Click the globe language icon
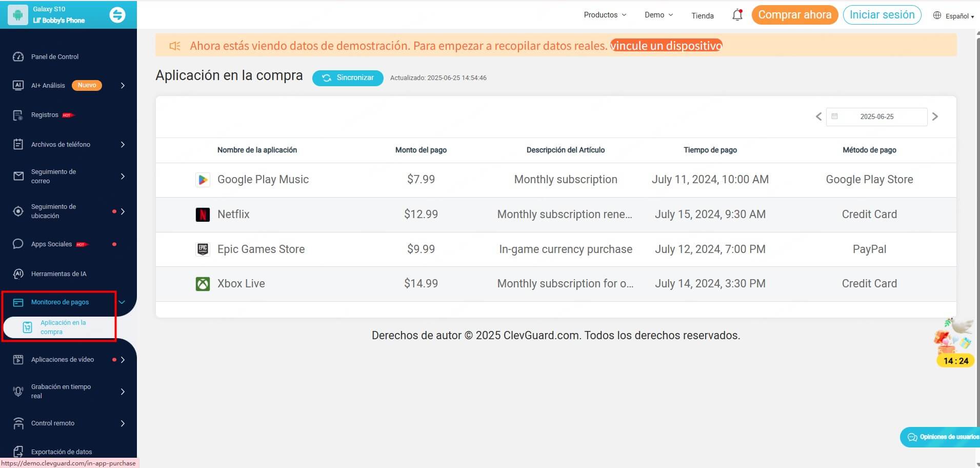The width and height of the screenshot is (980, 468). tap(937, 15)
